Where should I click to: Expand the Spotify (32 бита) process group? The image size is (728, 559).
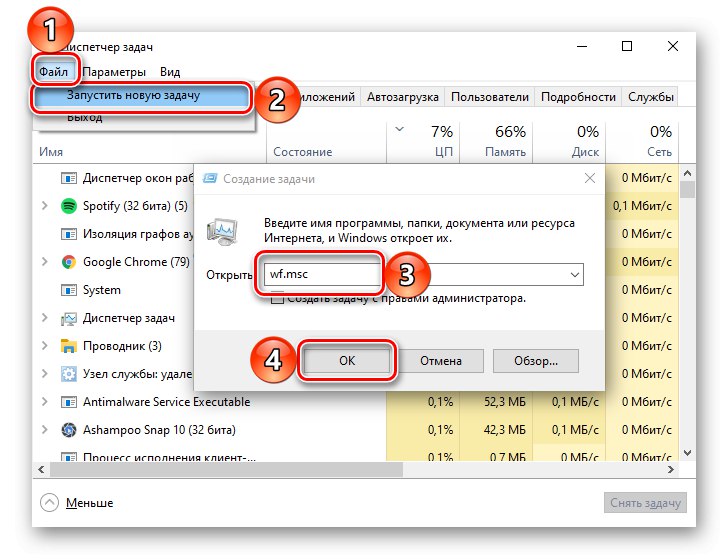click(x=45, y=206)
